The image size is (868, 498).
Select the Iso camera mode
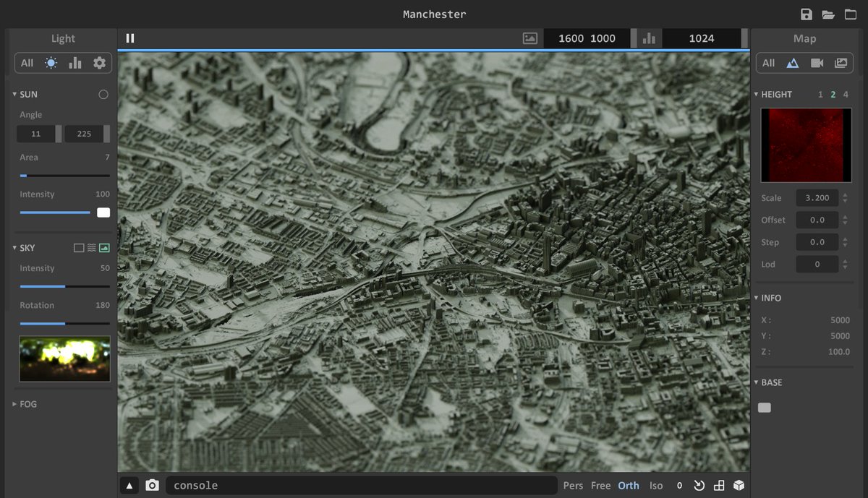656,485
